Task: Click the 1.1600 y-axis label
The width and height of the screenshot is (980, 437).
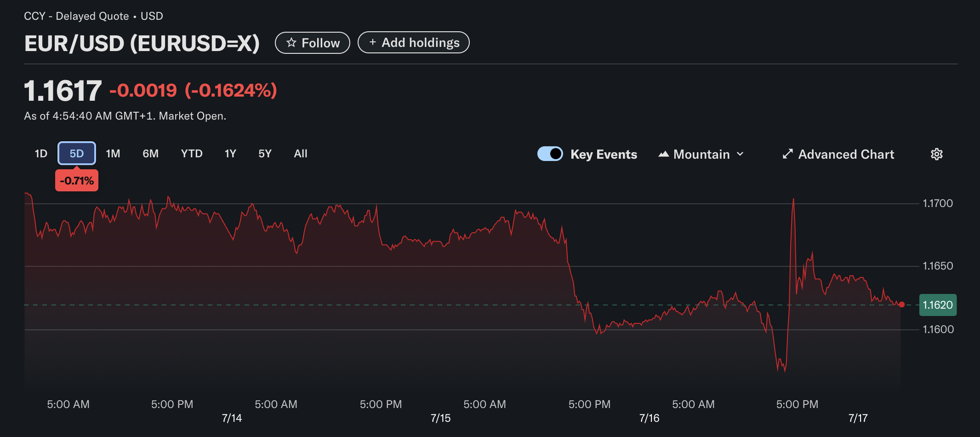Action: pos(938,329)
